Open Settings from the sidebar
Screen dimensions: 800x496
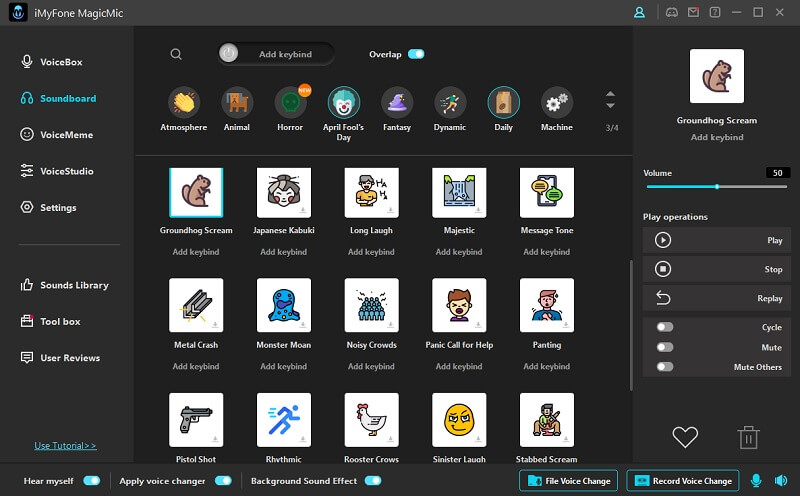point(48,208)
